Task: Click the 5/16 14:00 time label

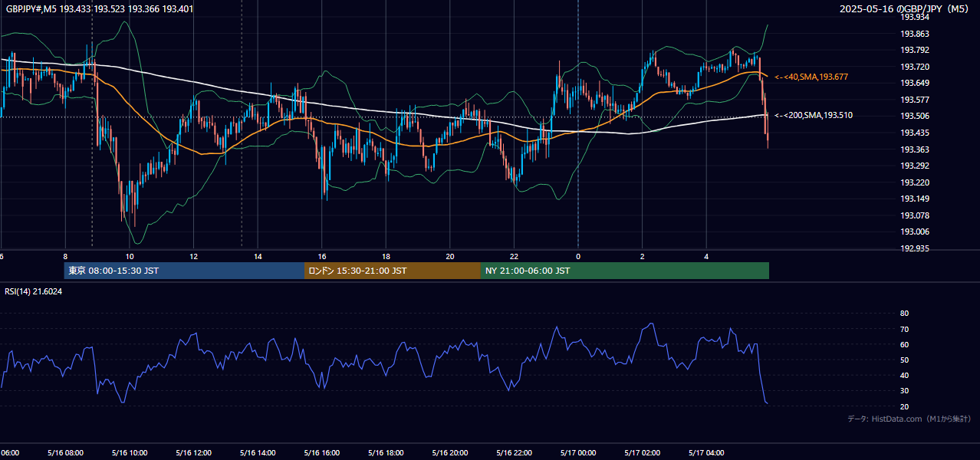Action: tap(258, 453)
